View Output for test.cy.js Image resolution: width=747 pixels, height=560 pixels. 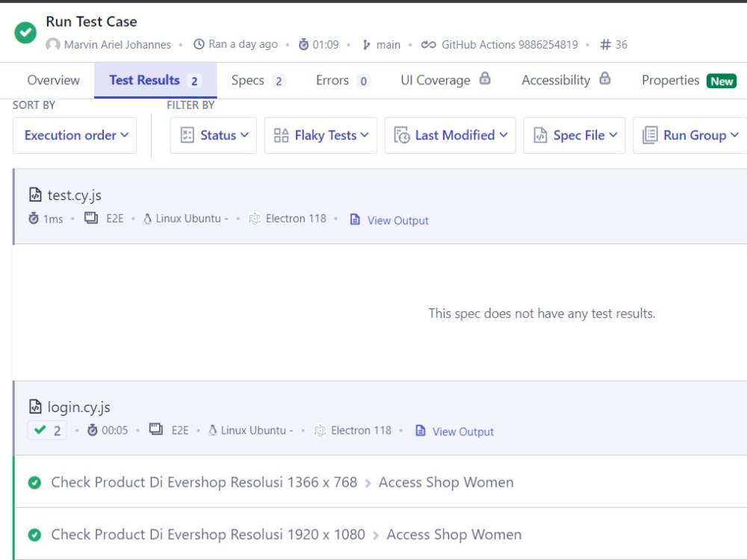tap(397, 220)
